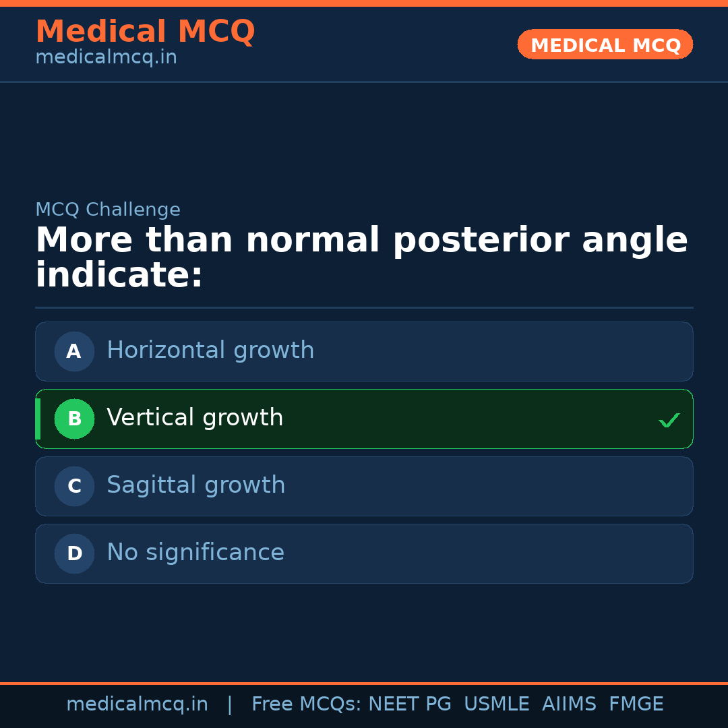Click the green letter B circle icon
728x728 pixels.
click(x=74, y=419)
